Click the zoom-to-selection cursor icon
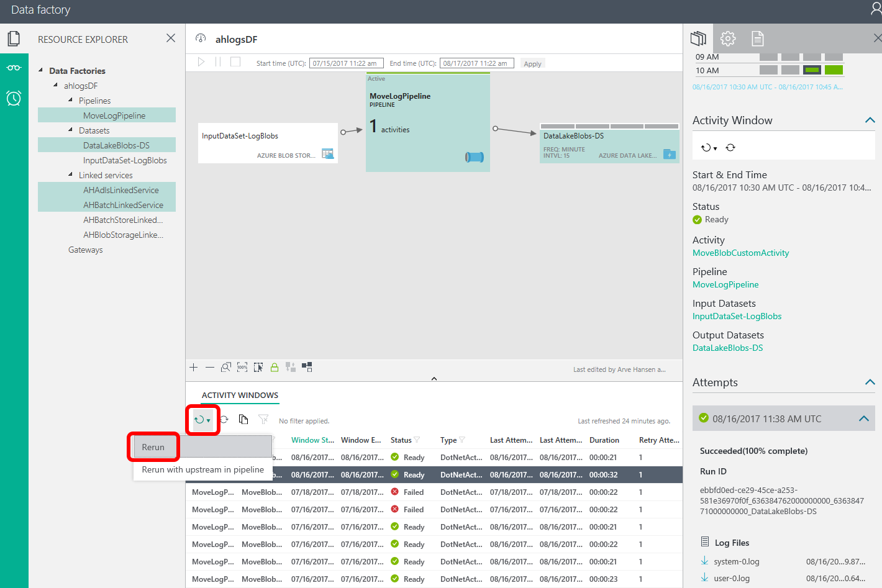This screenshot has width=882, height=588. [x=258, y=368]
